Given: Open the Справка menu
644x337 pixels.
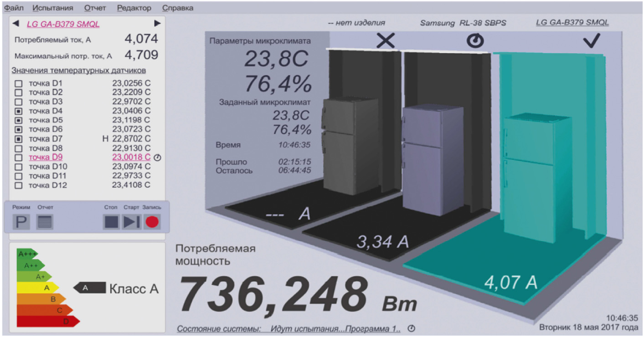Looking at the screenshot, I should (x=178, y=8).
